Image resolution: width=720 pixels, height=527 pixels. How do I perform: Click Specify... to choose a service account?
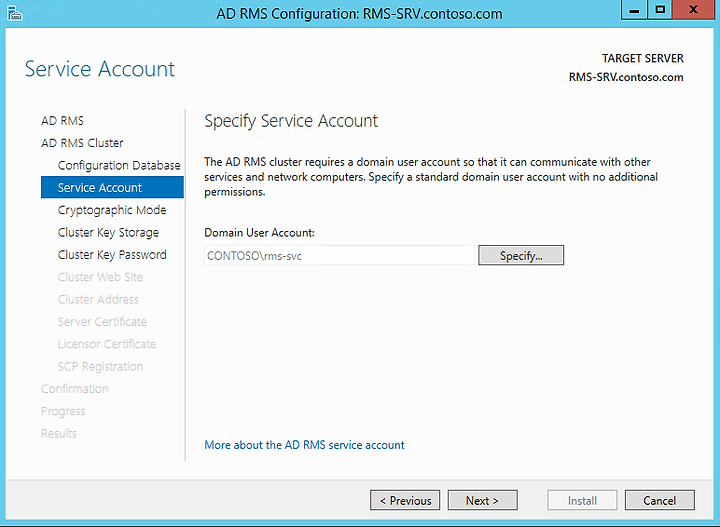coord(521,255)
